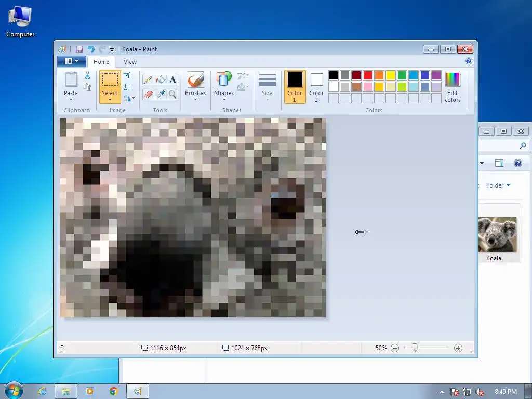This screenshot has height=399, width=532.
Task: Select the Text tool
Action: tap(172, 79)
